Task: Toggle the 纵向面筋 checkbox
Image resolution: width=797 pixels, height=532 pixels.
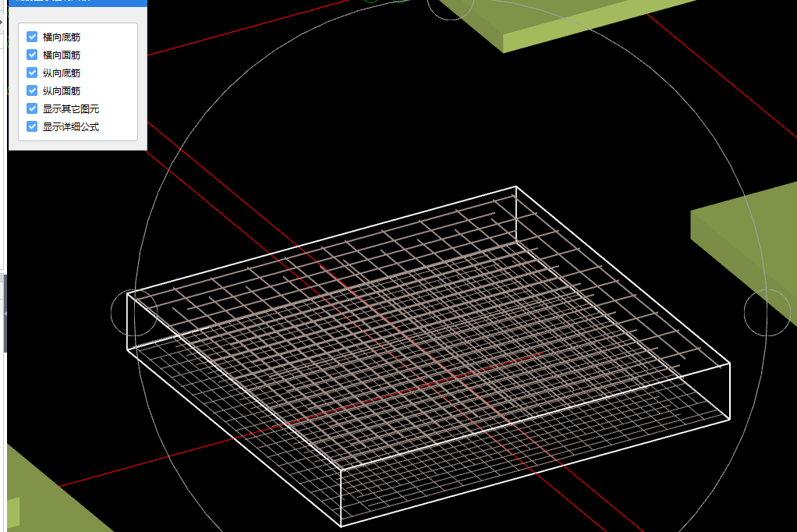Action: point(32,90)
